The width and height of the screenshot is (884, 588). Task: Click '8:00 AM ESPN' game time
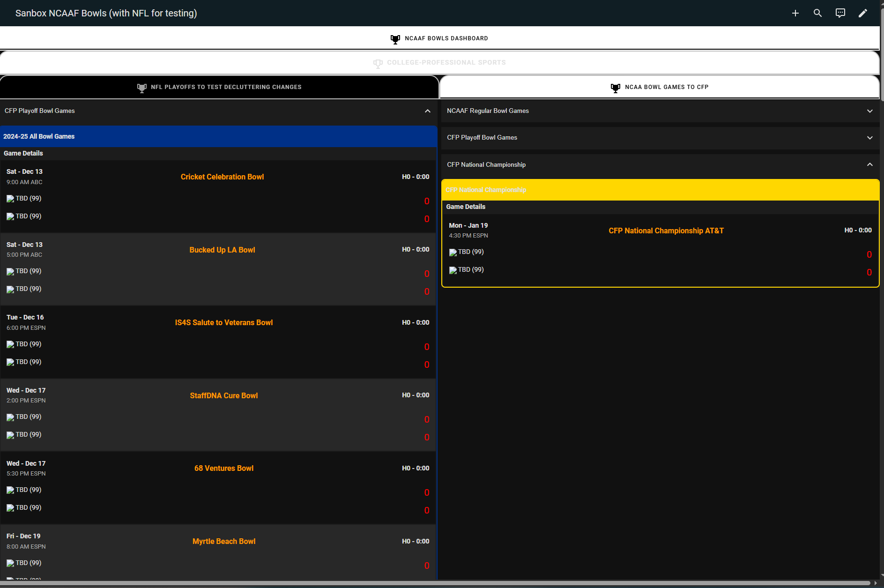[26, 547]
